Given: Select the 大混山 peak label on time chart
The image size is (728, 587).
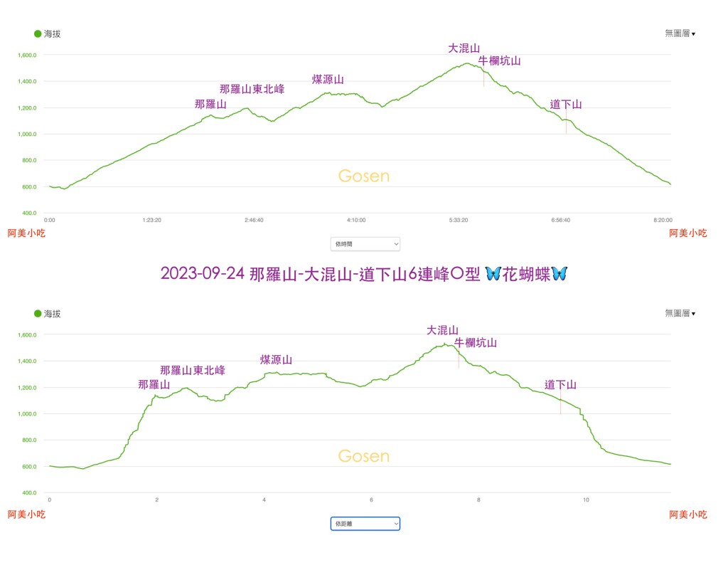Looking at the screenshot, I should point(464,48).
